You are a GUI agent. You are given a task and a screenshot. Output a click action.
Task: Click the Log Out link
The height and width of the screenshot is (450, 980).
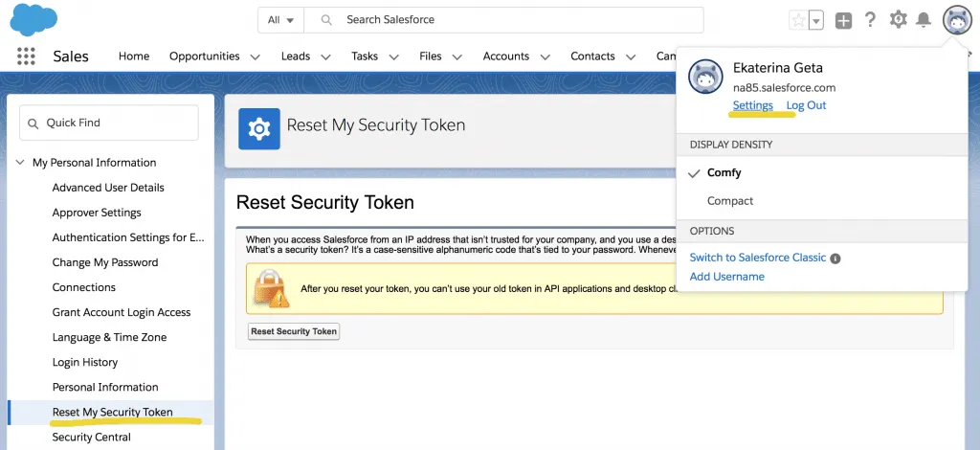pos(806,105)
